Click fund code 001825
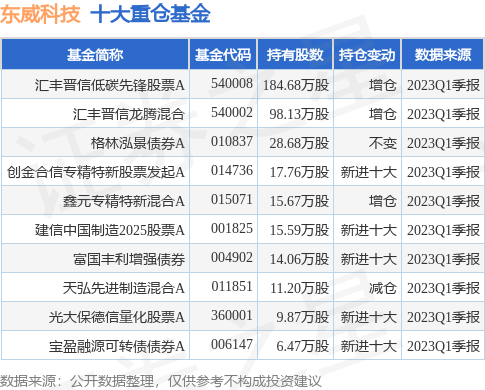Viewport: 485px width, 390px height. pos(232,228)
